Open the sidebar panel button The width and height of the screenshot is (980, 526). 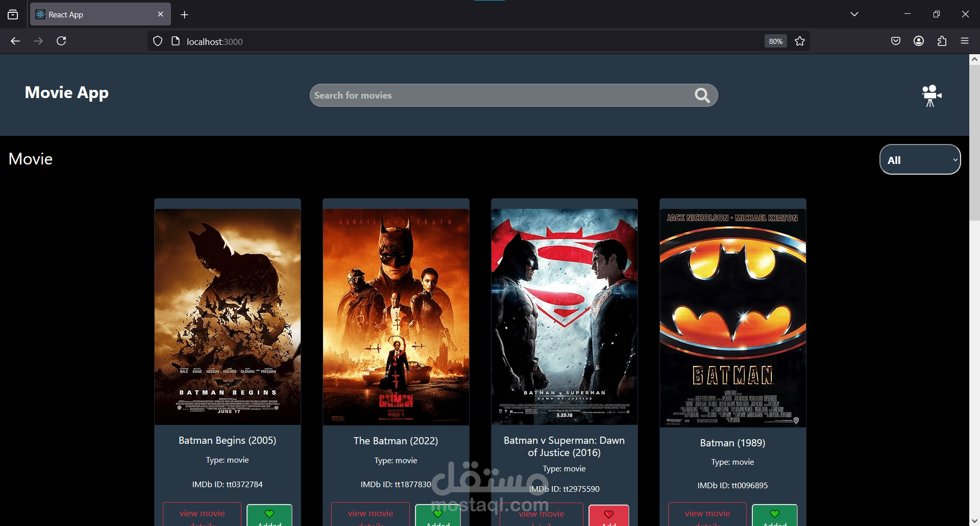tap(13, 14)
